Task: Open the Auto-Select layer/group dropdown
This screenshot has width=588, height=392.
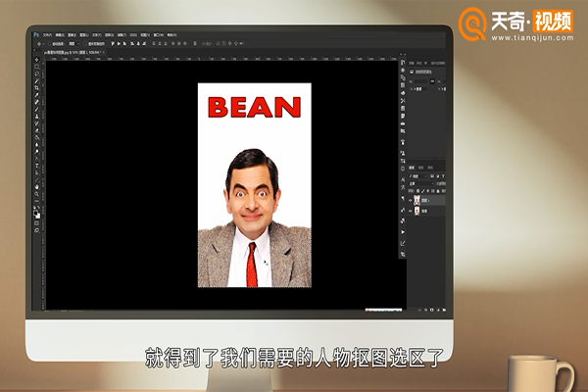Action: (73, 44)
